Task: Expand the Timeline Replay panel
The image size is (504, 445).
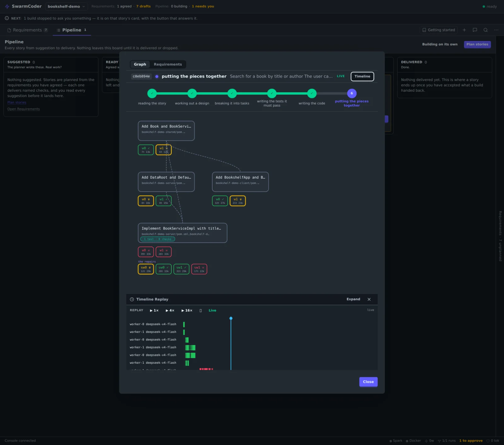Action: pyautogui.click(x=353, y=299)
